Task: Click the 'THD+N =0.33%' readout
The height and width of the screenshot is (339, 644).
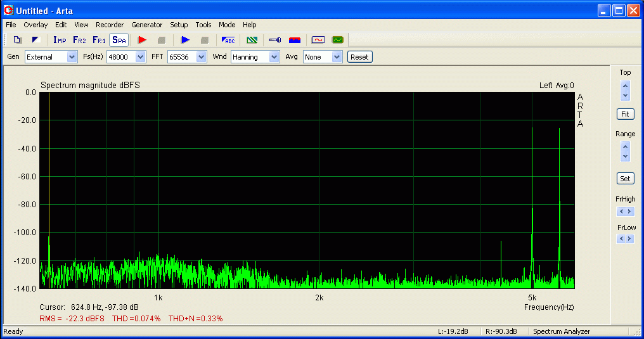Action: pyautogui.click(x=195, y=319)
